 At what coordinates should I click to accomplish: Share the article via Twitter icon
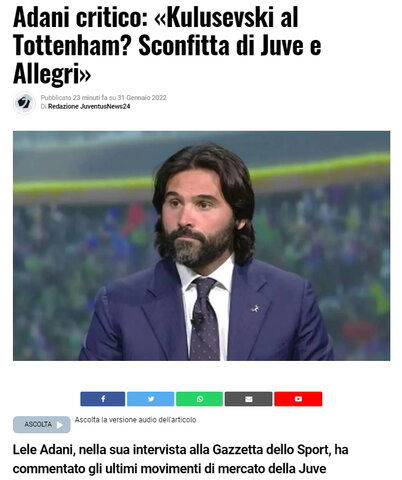point(151,399)
